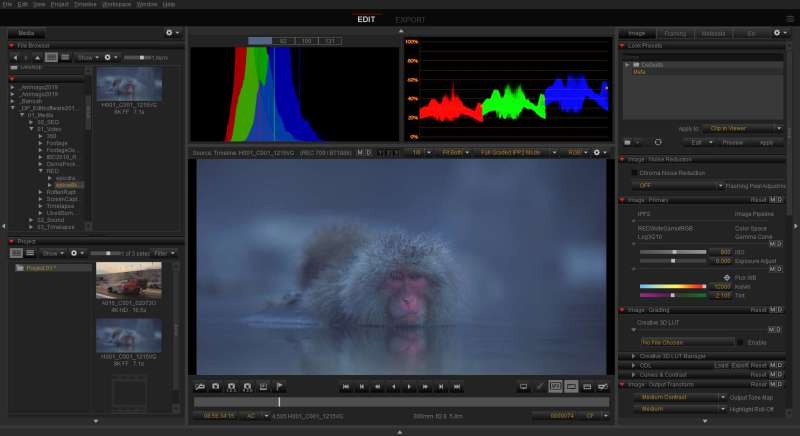Select the RED folder in tree
This screenshot has height=436, width=800.
(53, 171)
